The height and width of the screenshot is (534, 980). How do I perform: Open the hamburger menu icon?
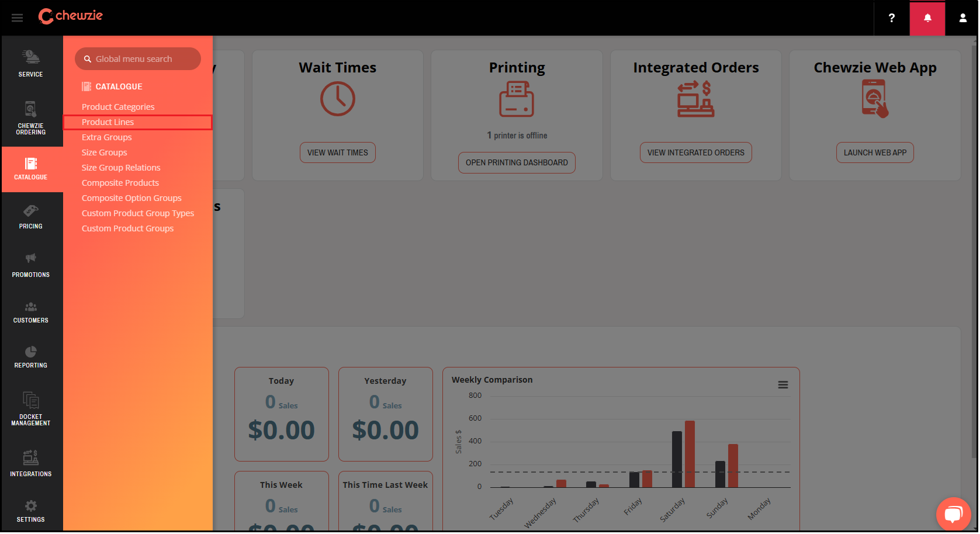pyautogui.click(x=18, y=18)
